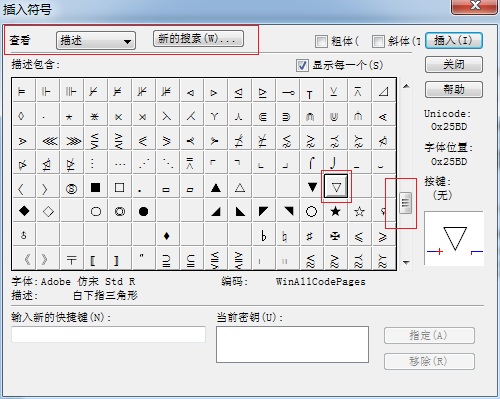This screenshot has height=399, width=500.
Task: Select the musical flat sign symbol
Action: click(264, 236)
